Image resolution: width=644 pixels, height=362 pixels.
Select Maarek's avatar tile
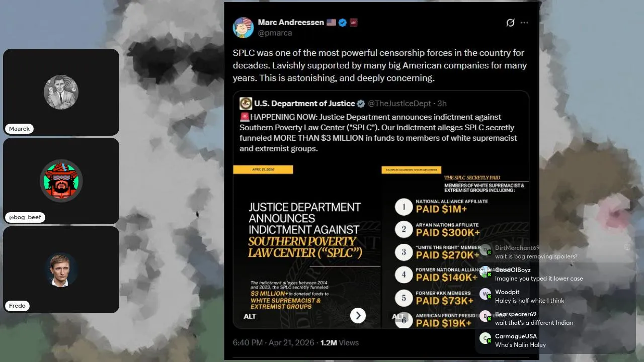coord(61,92)
